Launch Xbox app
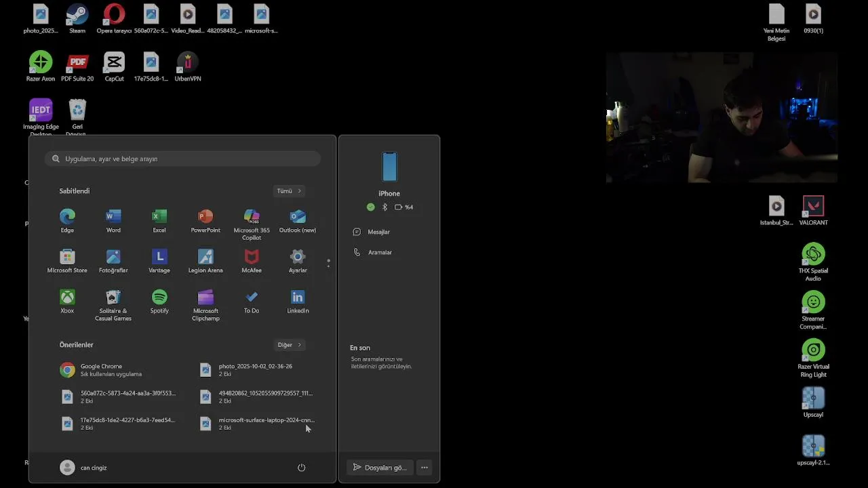868x488 pixels. (x=67, y=302)
